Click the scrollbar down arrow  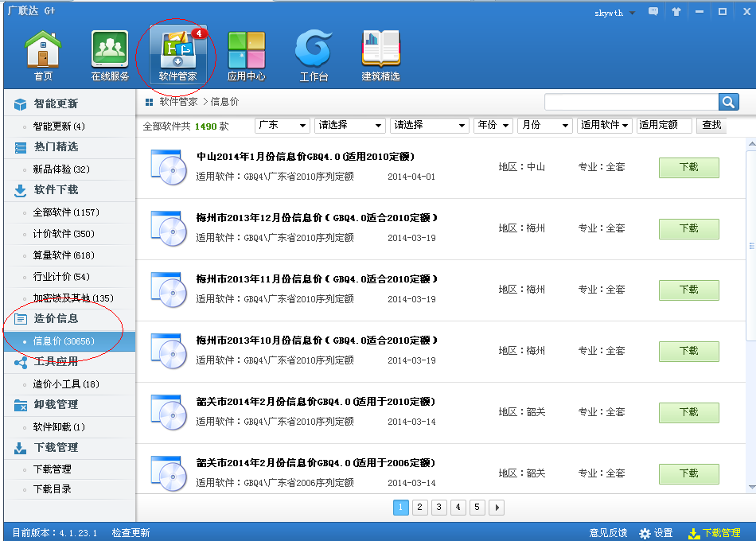pos(752,487)
